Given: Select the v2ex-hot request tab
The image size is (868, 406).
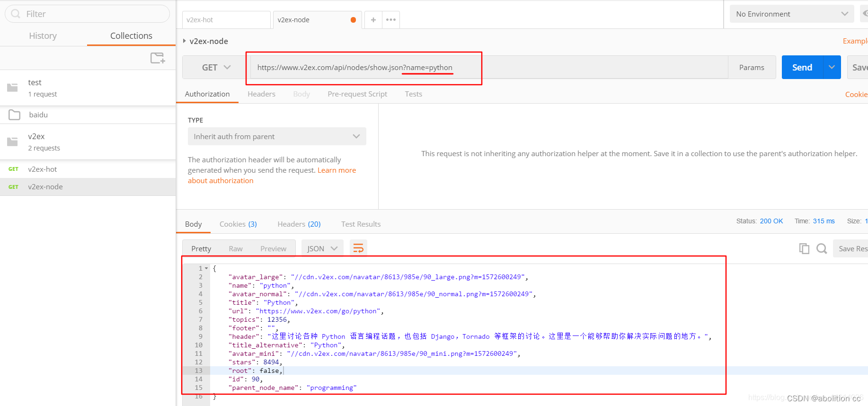Looking at the screenshot, I should pos(226,20).
